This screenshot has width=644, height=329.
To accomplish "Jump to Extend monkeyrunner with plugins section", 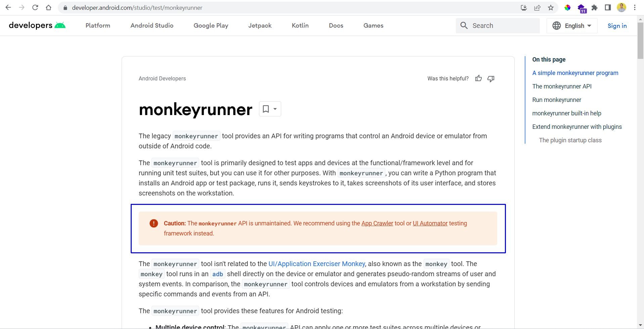I will tap(577, 127).
